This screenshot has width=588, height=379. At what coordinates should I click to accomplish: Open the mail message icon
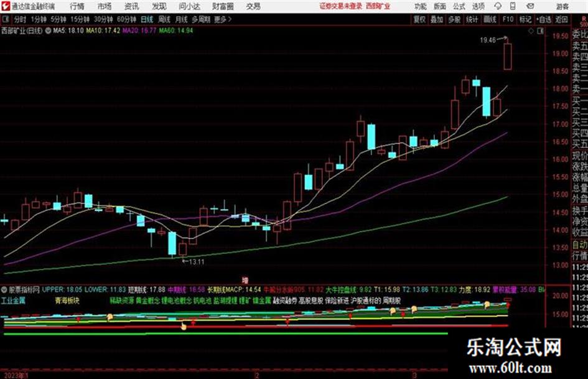(530, 6)
